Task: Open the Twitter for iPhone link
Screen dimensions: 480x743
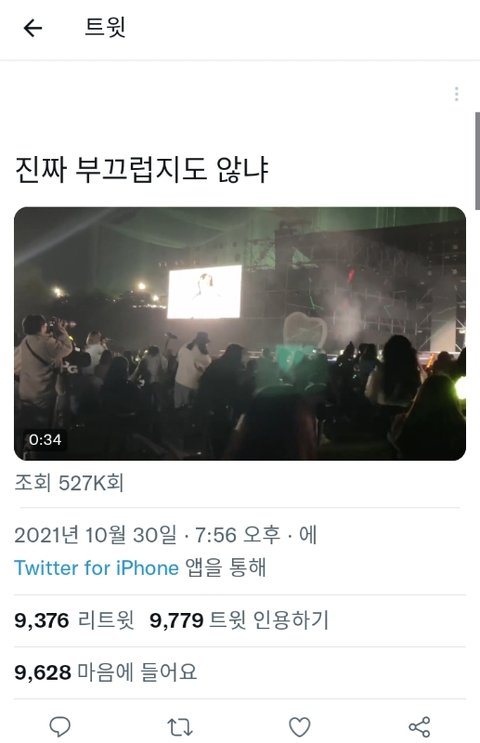Action: [97, 567]
